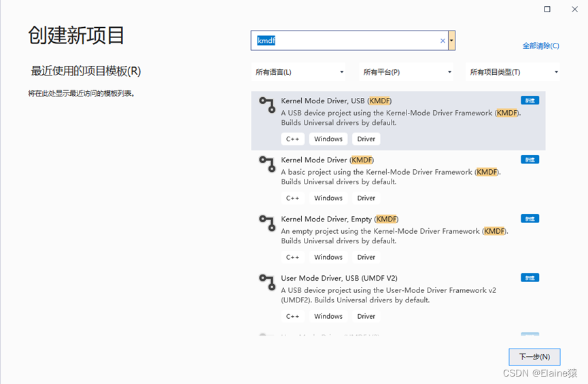588x384 pixels.
Task: Click the 最近使用的项目模板(R) heading
Action: 86,71
